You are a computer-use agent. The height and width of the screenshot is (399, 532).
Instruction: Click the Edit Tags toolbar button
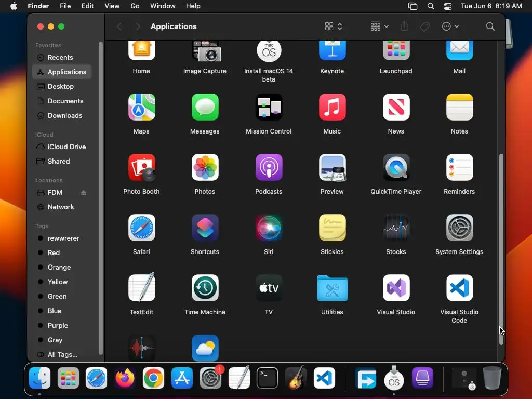tap(424, 26)
